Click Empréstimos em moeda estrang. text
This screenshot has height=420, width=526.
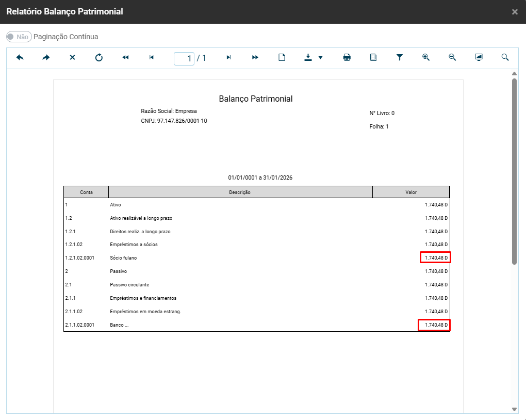point(145,312)
